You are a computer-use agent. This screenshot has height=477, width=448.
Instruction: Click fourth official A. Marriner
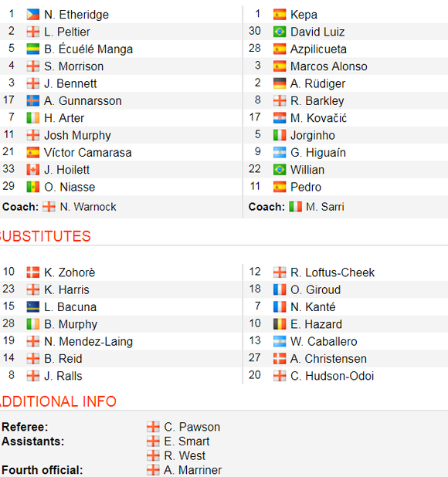pos(192,470)
